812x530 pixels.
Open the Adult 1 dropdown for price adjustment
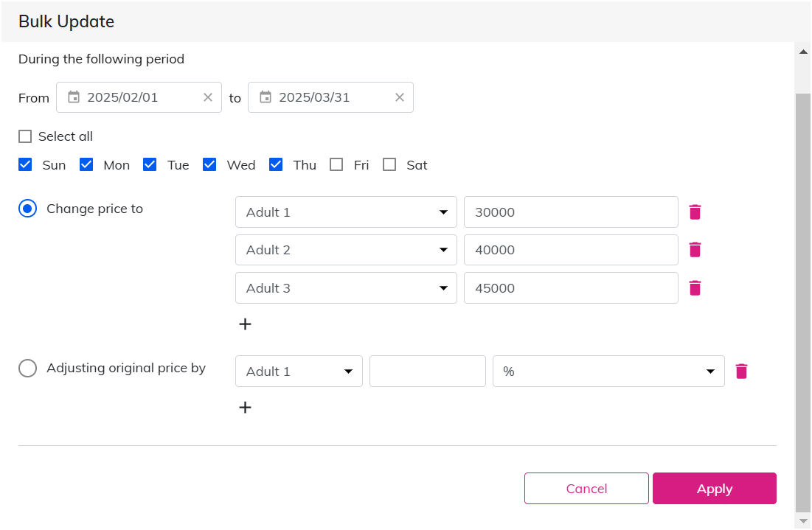click(299, 371)
